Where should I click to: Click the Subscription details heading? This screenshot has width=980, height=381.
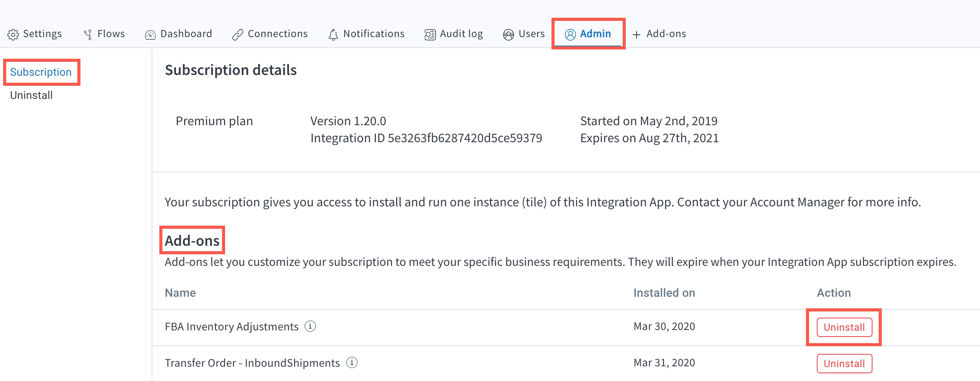pyautogui.click(x=231, y=70)
